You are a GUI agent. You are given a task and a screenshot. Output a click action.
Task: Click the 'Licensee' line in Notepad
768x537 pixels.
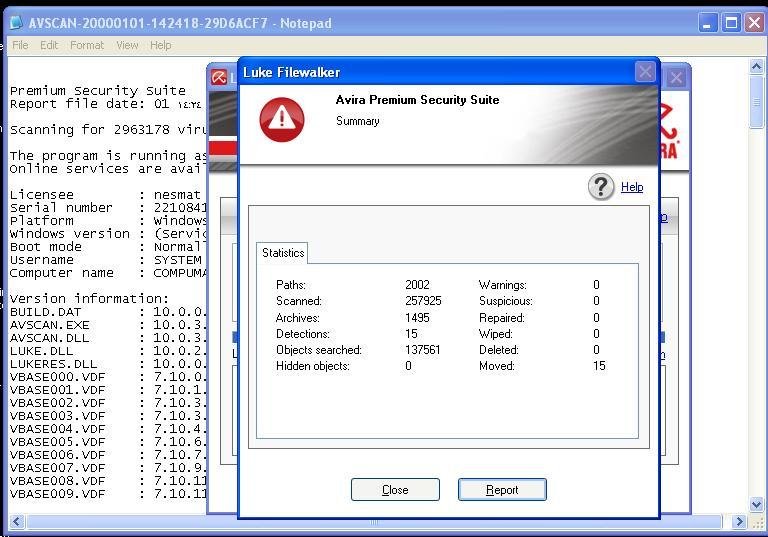click(105, 195)
